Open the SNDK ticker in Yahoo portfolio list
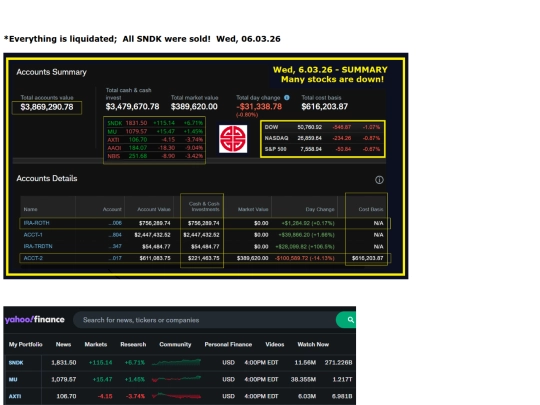This screenshot has height=405, width=540. pyautogui.click(x=16, y=363)
